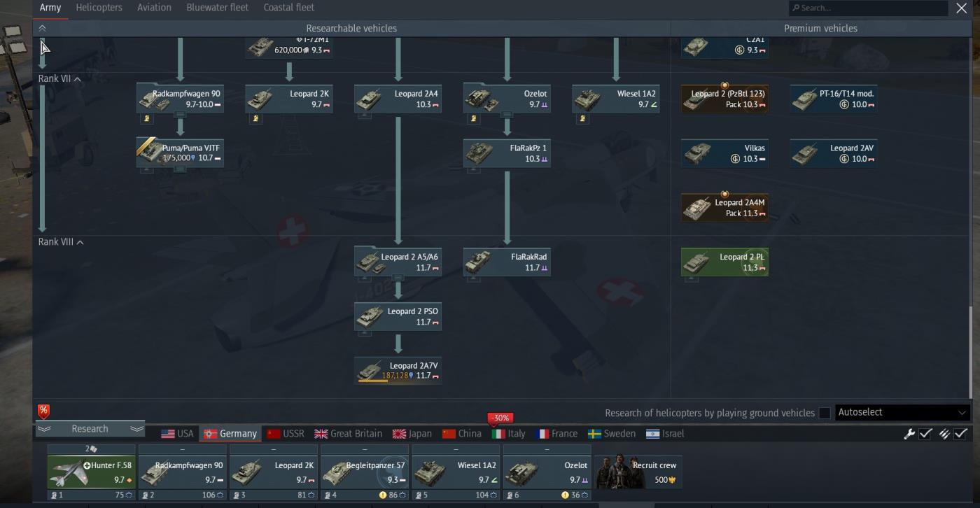Viewport: 980px width, 508px height.
Task: Select the France nation tab
Action: [556, 434]
